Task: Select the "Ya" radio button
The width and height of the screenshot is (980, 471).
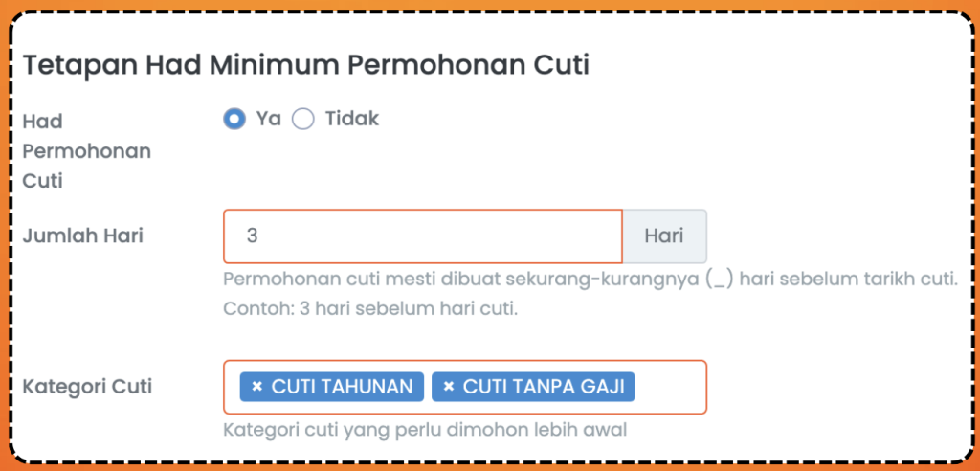Action: point(234,120)
